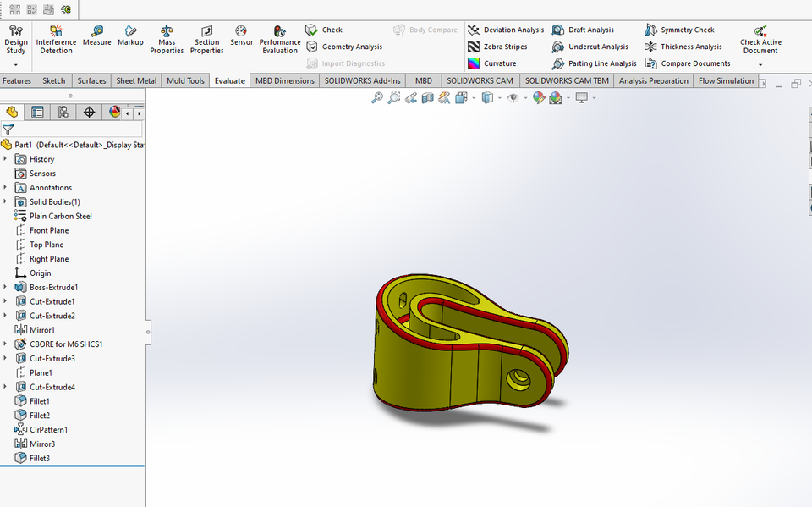This screenshot has height=507, width=812.
Task: Toggle Curvature display analysis
Action: 501,63
